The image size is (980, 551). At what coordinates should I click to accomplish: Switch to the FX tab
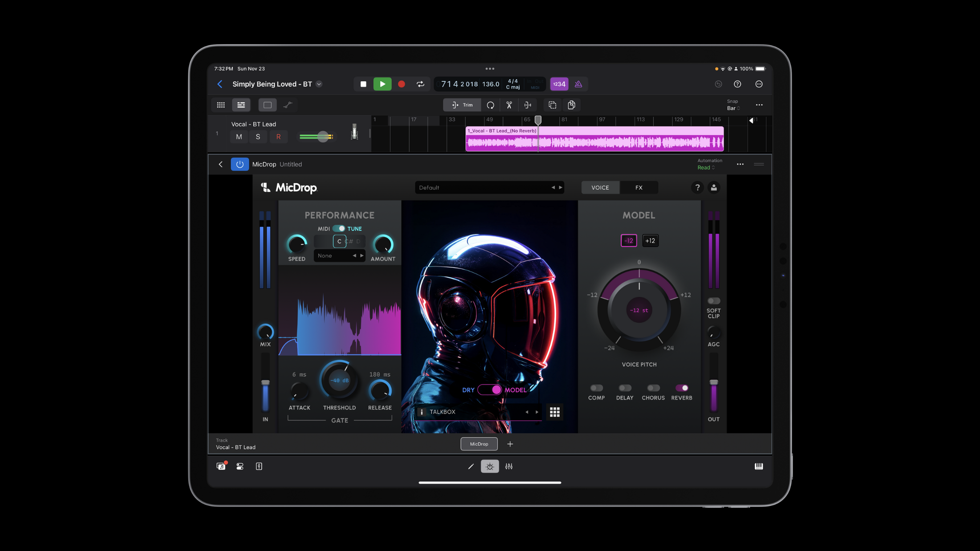tap(638, 188)
